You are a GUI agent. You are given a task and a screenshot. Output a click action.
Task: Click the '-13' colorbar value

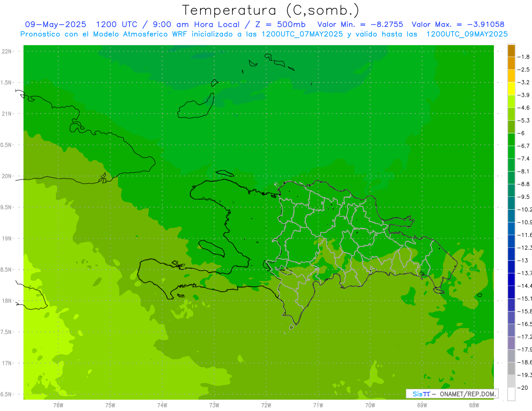coord(523,260)
